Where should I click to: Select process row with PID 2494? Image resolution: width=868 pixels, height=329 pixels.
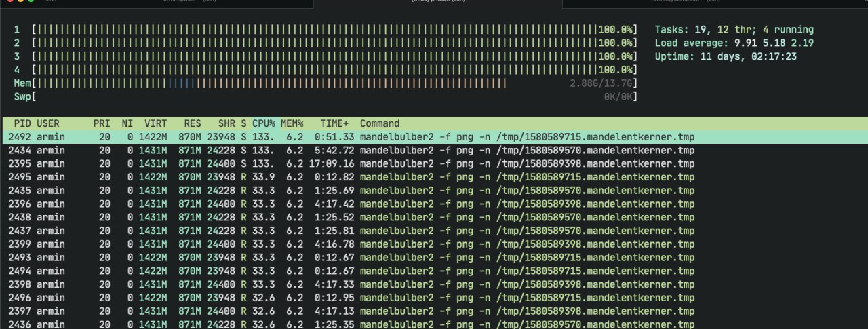tap(434, 271)
